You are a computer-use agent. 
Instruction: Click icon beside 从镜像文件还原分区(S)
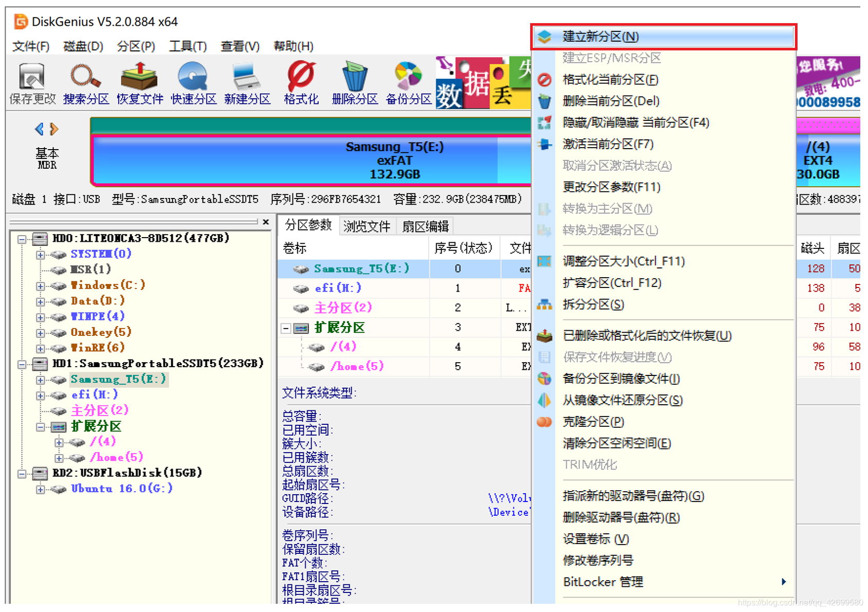544,400
